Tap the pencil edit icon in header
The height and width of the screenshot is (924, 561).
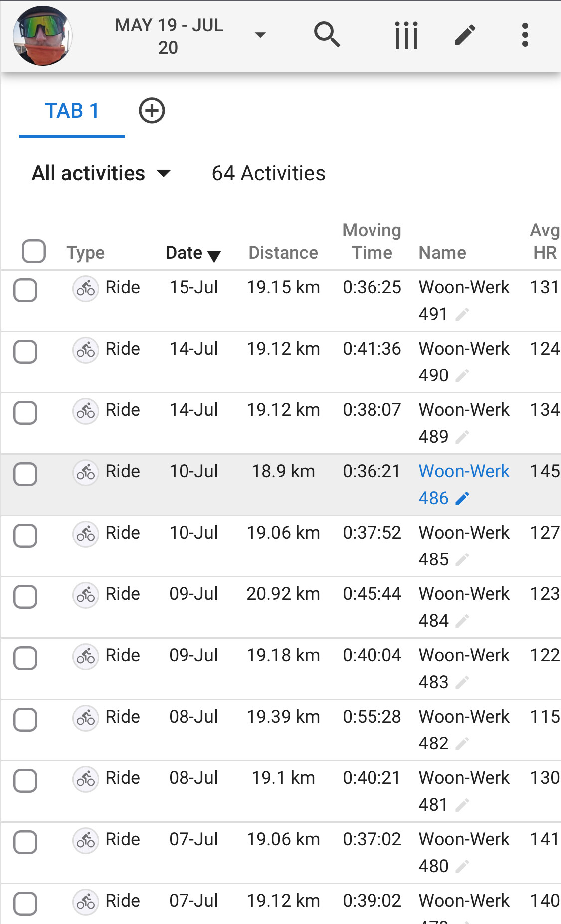click(x=465, y=35)
